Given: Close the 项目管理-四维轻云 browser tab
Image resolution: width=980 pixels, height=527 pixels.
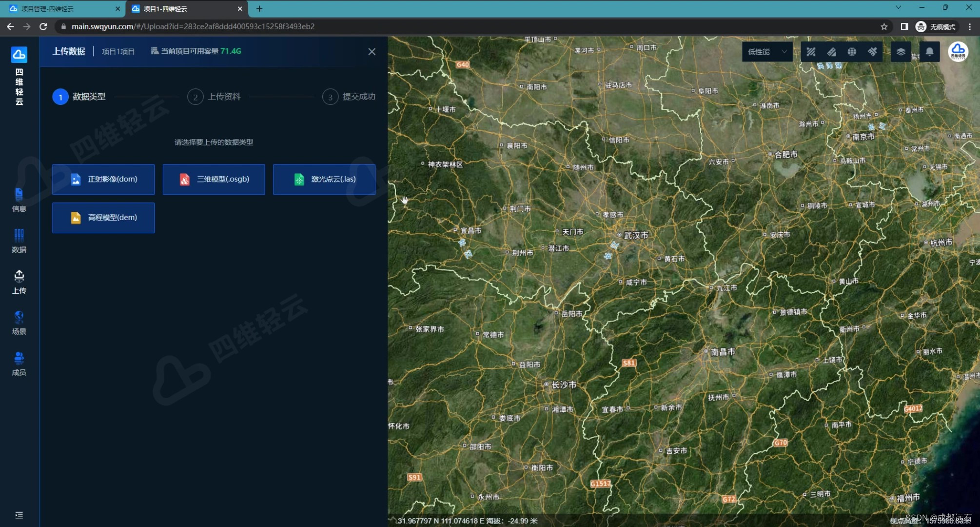Looking at the screenshot, I should [x=118, y=9].
